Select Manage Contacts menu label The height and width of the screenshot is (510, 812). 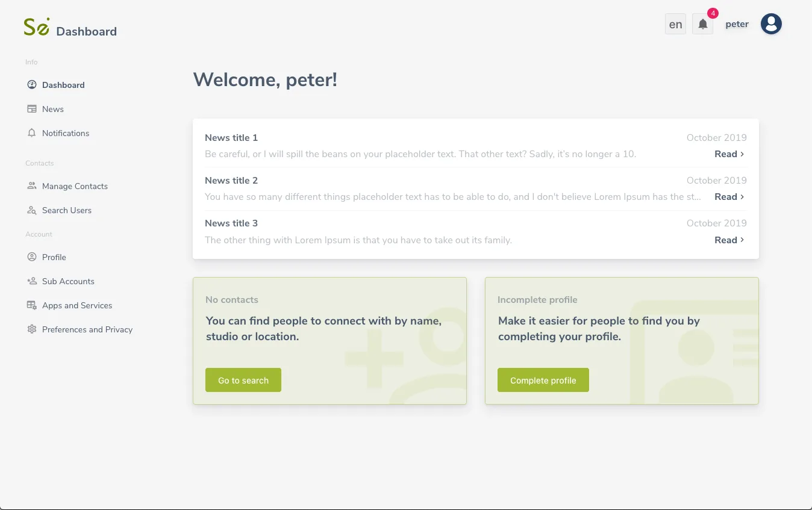(x=75, y=186)
